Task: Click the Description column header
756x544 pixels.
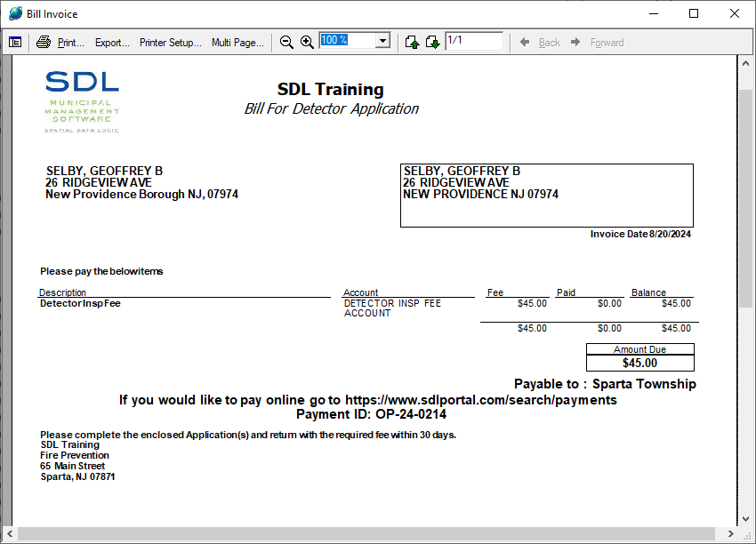Action: 62,292
